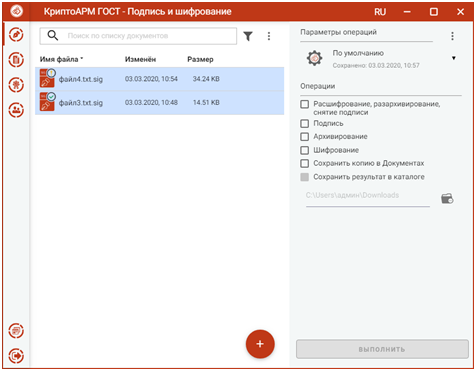Open document list three-dot menu
476x371 pixels.
click(269, 36)
